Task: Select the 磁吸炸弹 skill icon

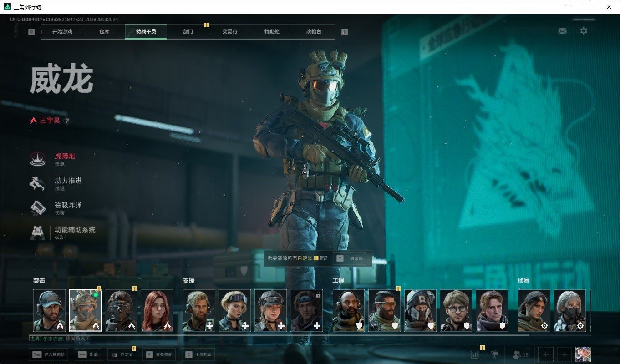Action: (37, 208)
